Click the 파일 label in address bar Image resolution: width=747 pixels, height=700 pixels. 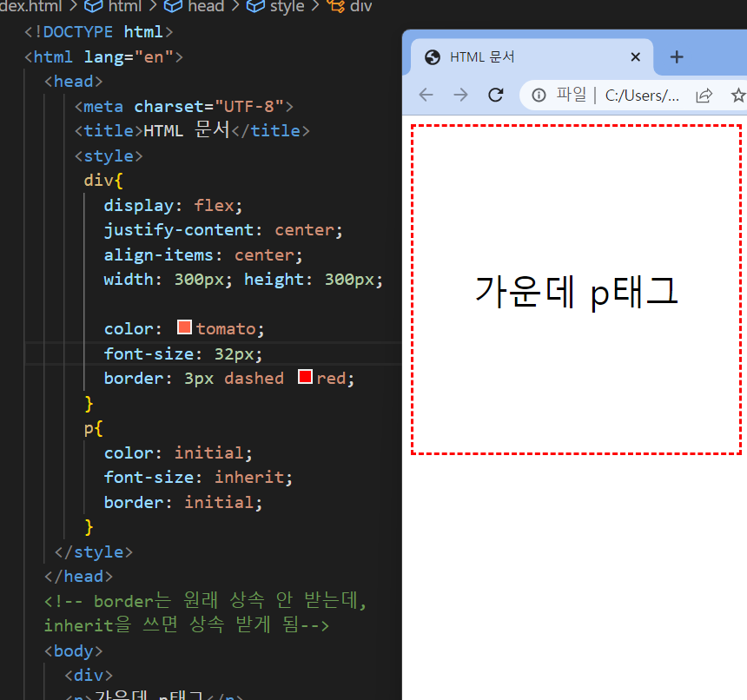[572, 95]
